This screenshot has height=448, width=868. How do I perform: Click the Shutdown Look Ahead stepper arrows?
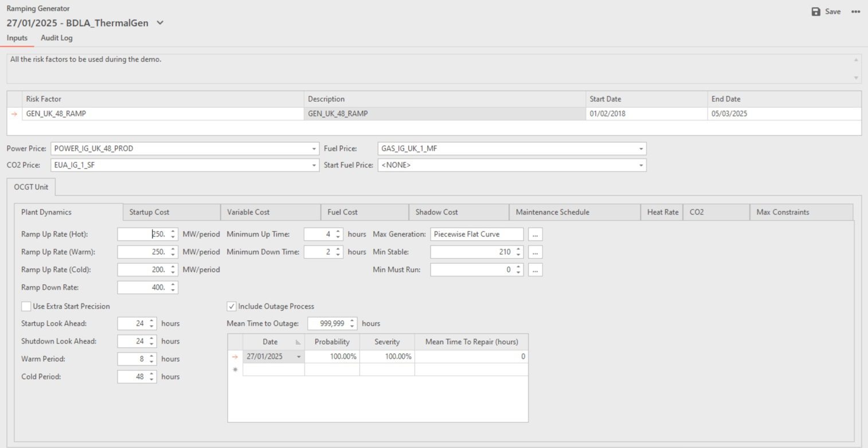151,341
